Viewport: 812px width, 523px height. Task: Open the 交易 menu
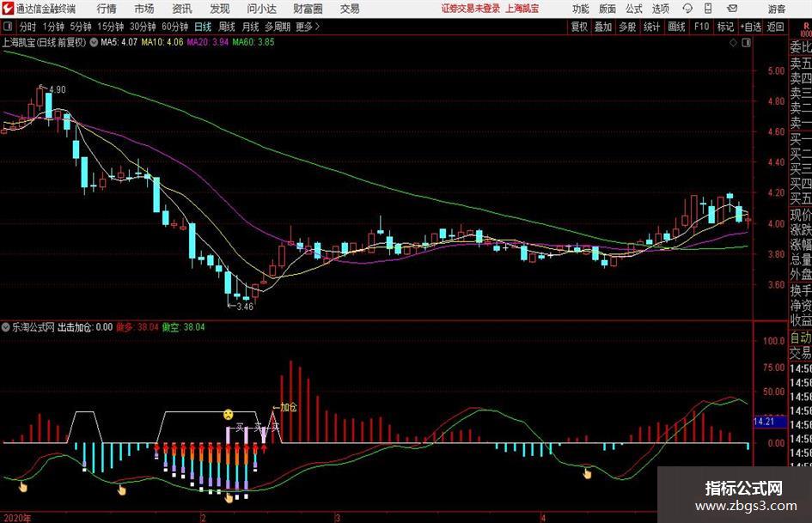350,9
